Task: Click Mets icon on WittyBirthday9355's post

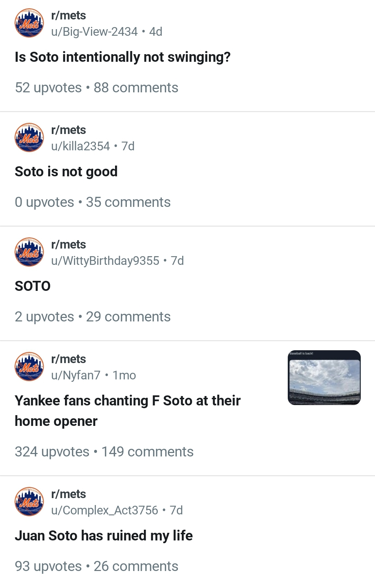Action: pos(29,252)
